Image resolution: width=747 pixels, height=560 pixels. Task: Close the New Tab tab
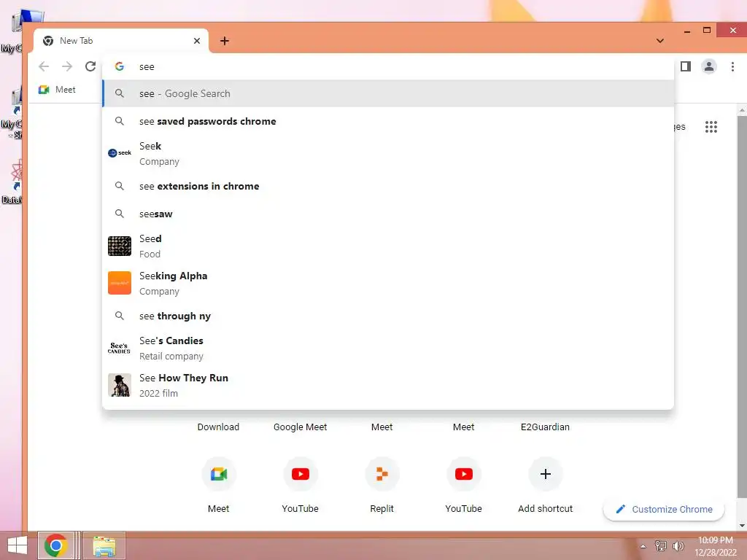click(197, 41)
